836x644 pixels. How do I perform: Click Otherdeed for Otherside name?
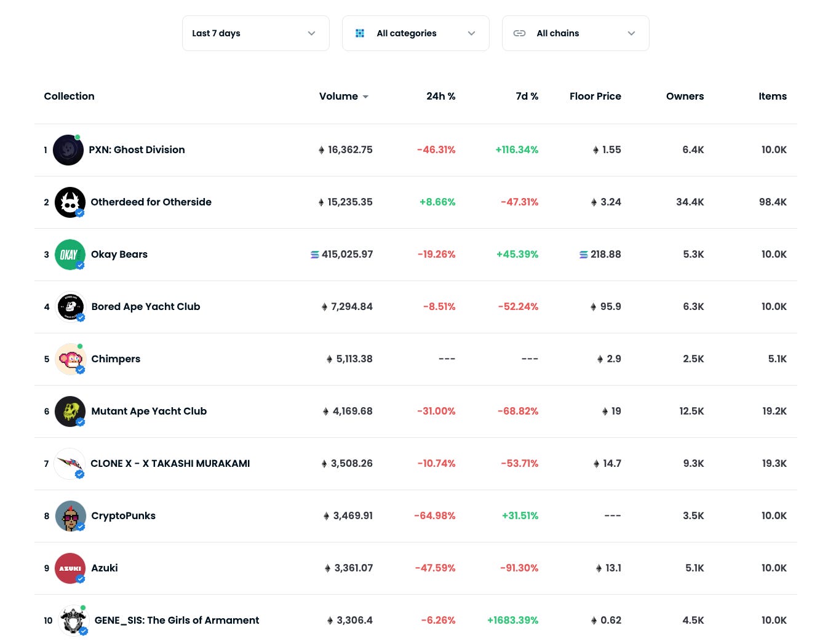(151, 202)
